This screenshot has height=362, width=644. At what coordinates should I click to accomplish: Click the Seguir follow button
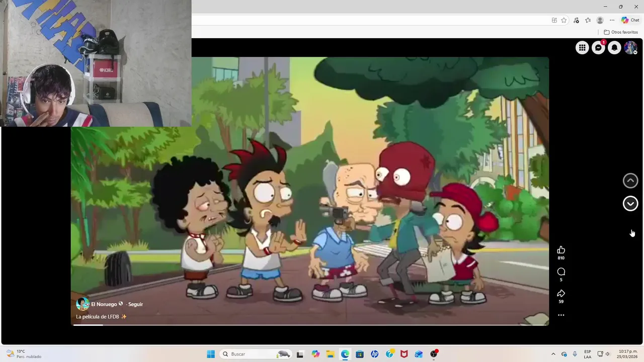[x=135, y=304]
